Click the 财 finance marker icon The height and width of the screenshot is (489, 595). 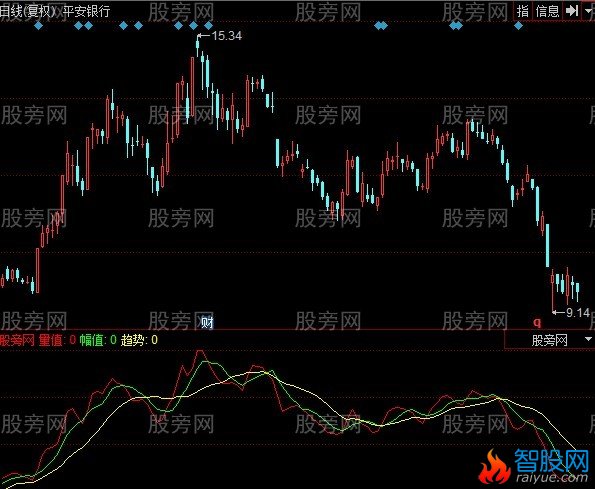click(207, 322)
